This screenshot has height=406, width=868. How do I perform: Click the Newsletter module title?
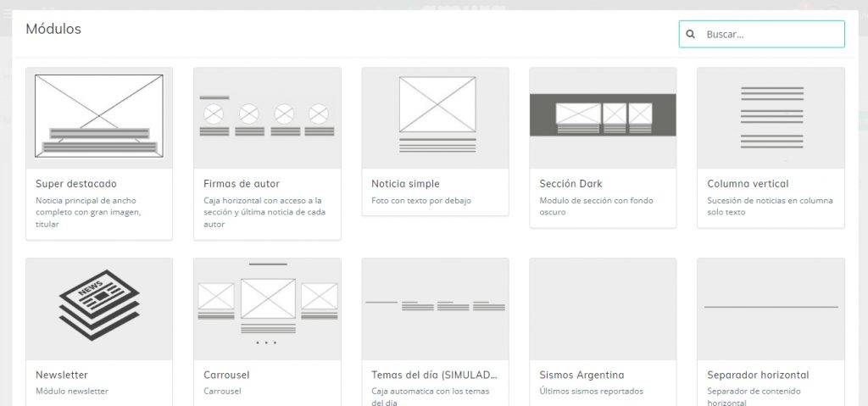(62, 375)
